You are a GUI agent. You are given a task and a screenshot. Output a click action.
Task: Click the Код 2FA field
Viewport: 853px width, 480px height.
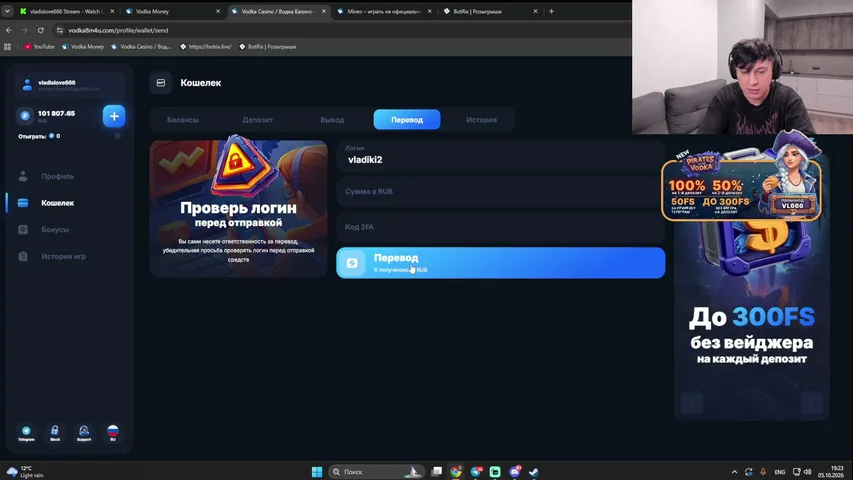click(500, 227)
